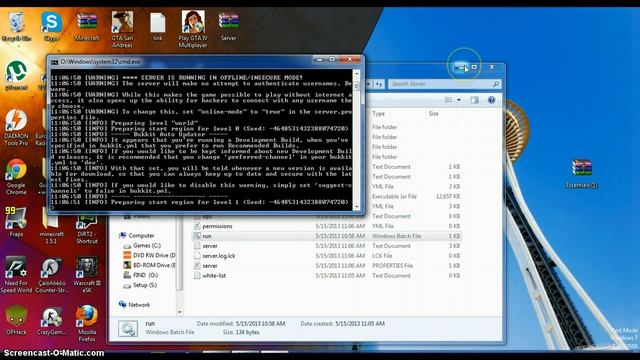Launch Need For Speed World shortcut

(16, 274)
